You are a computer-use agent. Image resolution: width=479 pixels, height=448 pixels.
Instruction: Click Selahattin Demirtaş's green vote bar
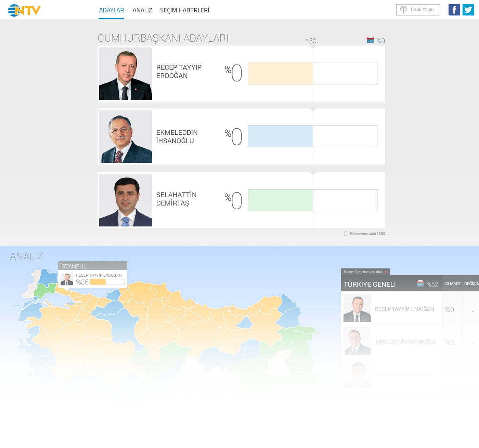(280, 200)
